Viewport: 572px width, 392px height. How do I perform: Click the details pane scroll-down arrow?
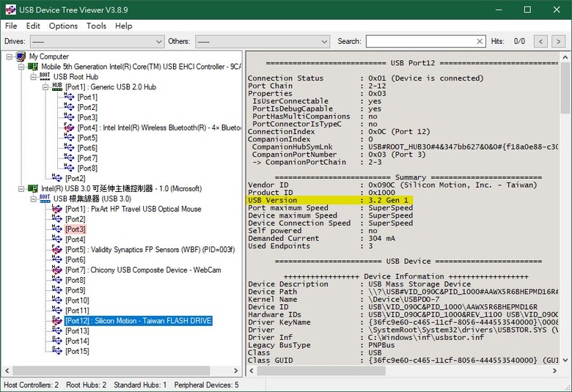pyautogui.click(x=565, y=360)
